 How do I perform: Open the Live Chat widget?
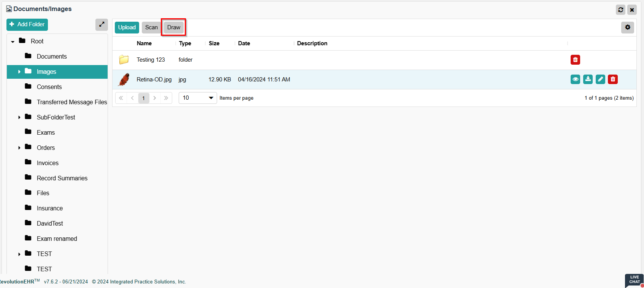[x=634, y=280]
